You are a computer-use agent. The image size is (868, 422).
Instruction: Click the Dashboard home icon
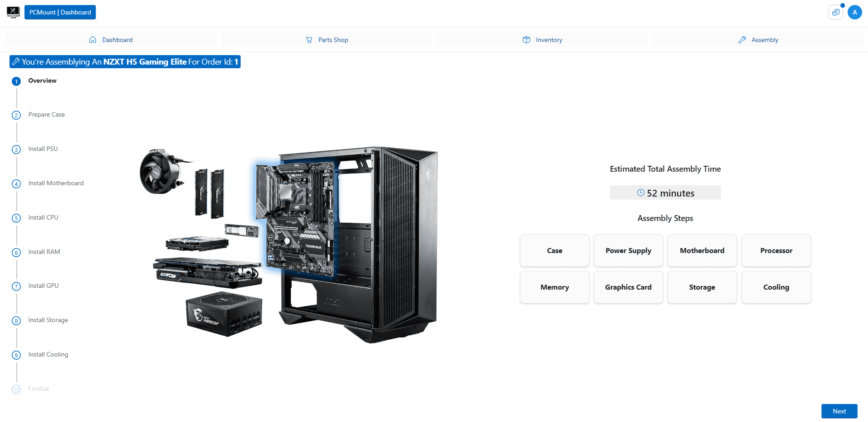pyautogui.click(x=93, y=40)
